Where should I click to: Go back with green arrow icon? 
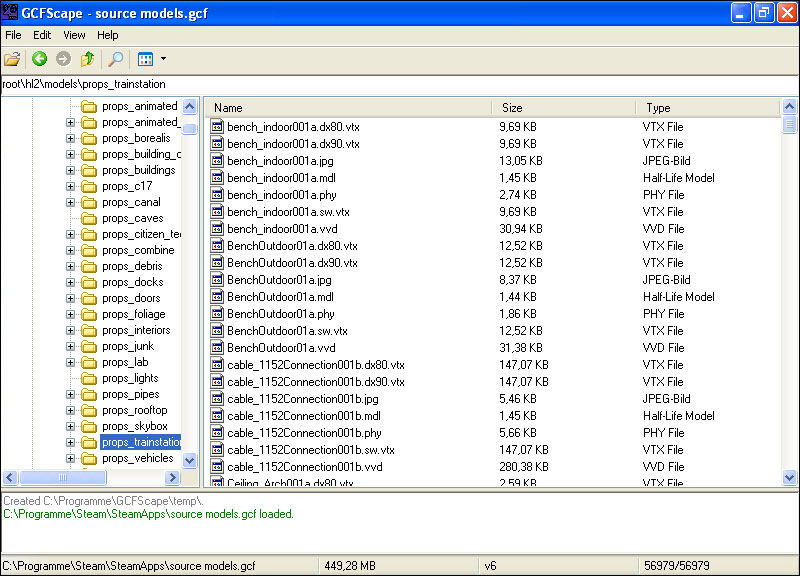coord(39,59)
